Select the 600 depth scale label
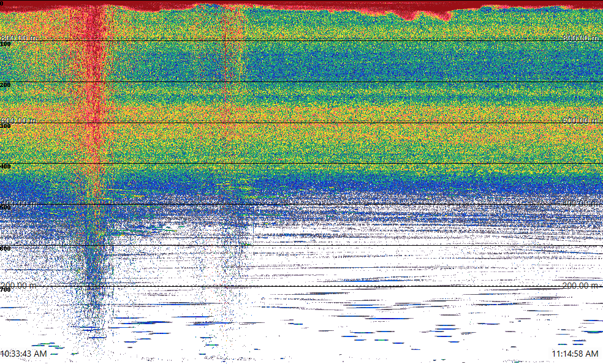The width and height of the screenshot is (603, 364). click(x=6, y=249)
